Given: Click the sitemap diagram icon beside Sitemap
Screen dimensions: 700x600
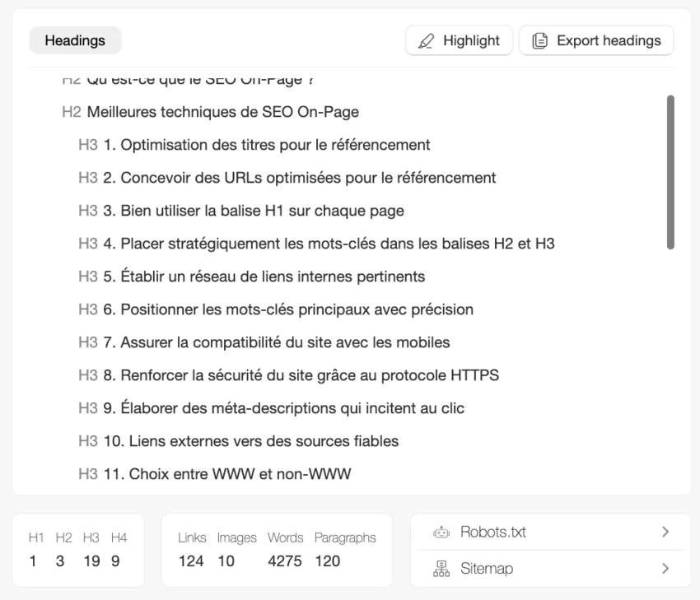Looking at the screenshot, I should click(440, 569).
